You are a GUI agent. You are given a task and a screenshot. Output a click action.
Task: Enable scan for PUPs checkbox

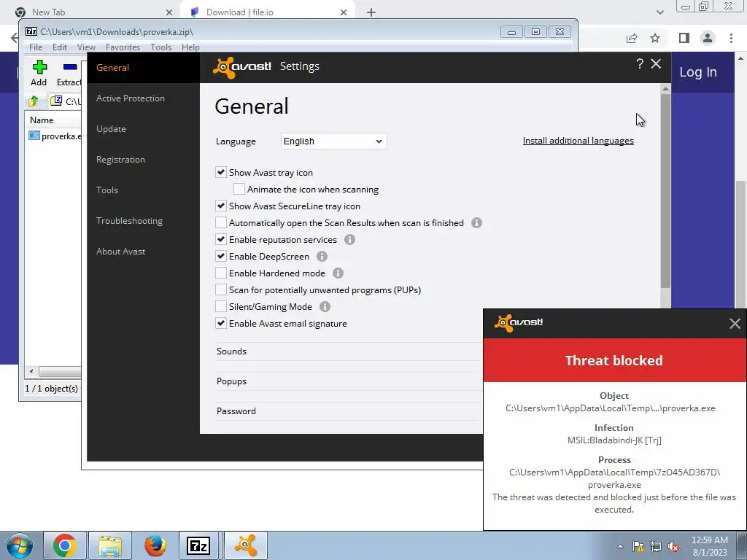220,289
